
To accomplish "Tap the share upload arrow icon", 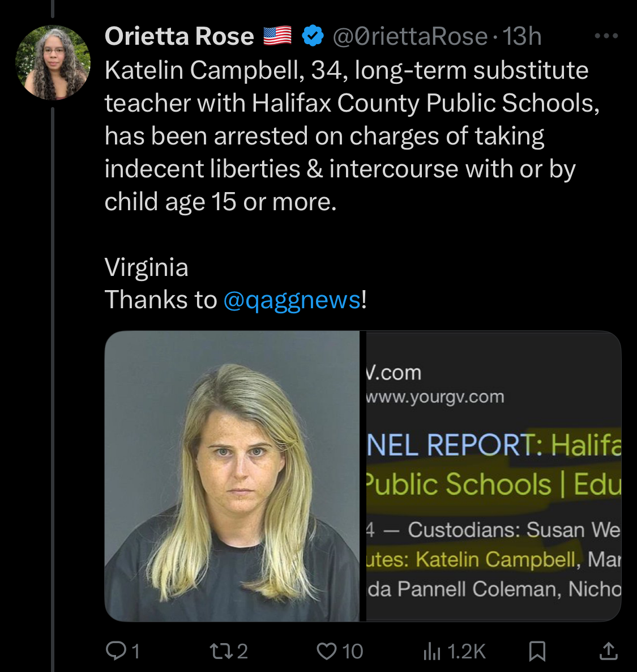I will tap(608, 651).
